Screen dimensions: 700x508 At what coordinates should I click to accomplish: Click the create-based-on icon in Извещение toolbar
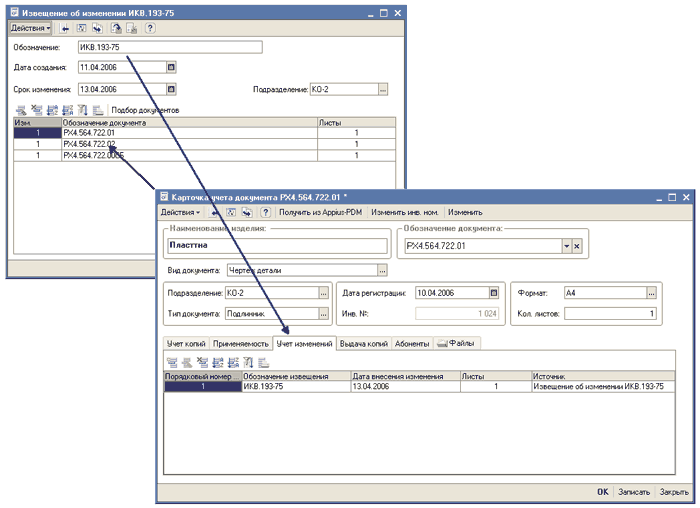coord(116,28)
